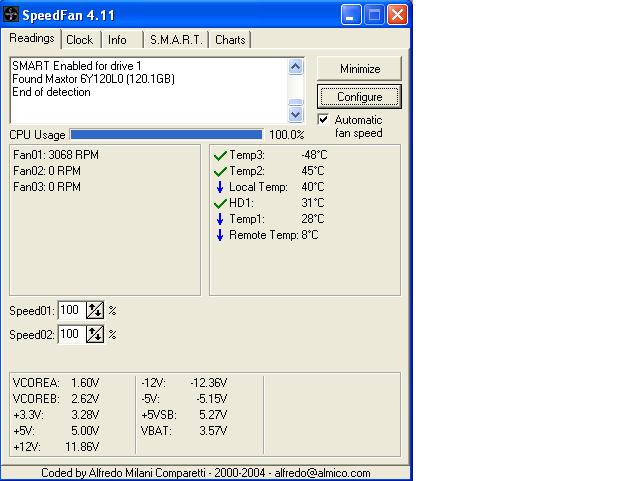Open the Clock tab
Image resolution: width=640 pixels, height=481 pixels.
coord(80,40)
